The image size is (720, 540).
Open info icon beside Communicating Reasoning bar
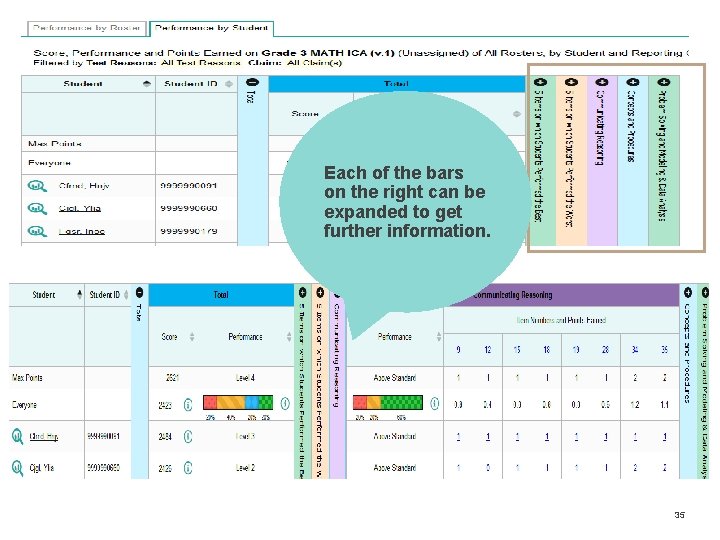(x=434, y=404)
